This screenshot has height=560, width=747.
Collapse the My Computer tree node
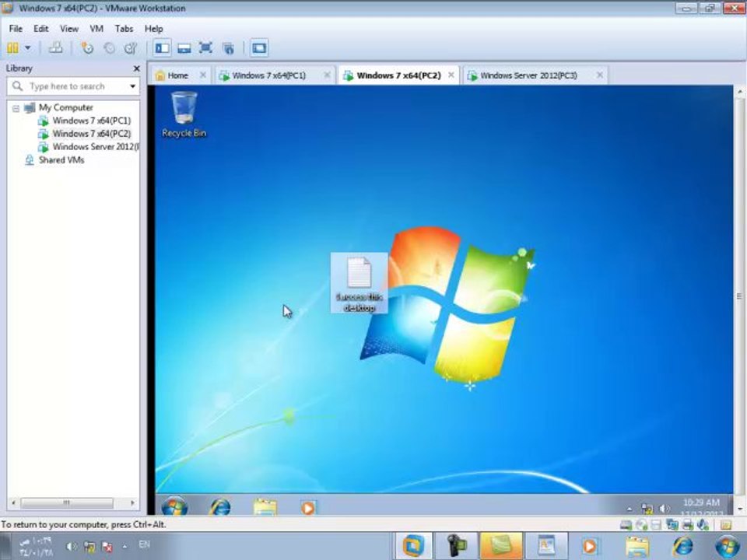click(x=16, y=109)
